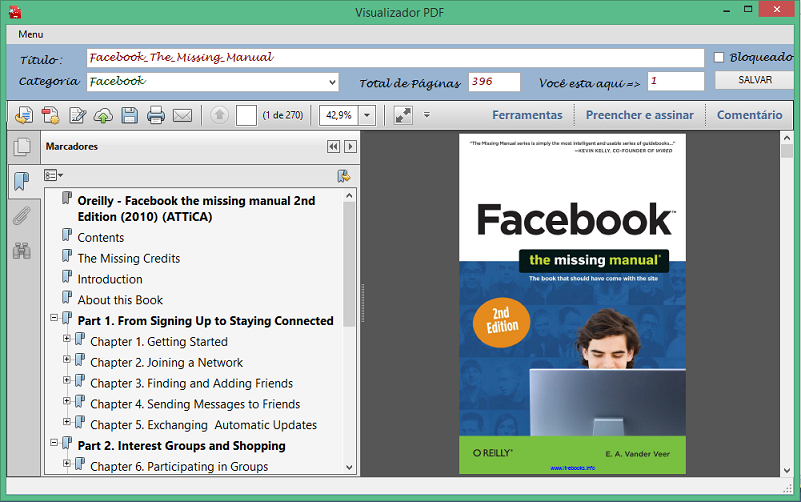Select the Oreilly Facebook missing manual bookmark

pos(196,209)
